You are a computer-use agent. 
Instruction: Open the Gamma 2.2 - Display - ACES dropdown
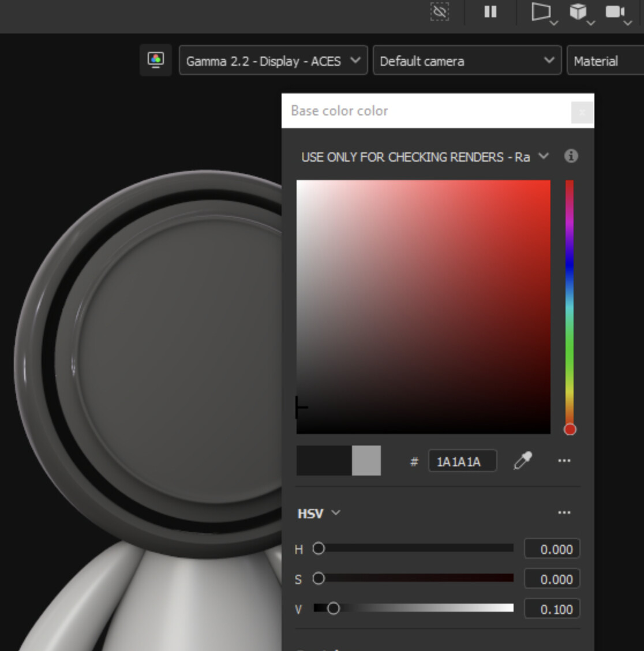[x=273, y=61]
